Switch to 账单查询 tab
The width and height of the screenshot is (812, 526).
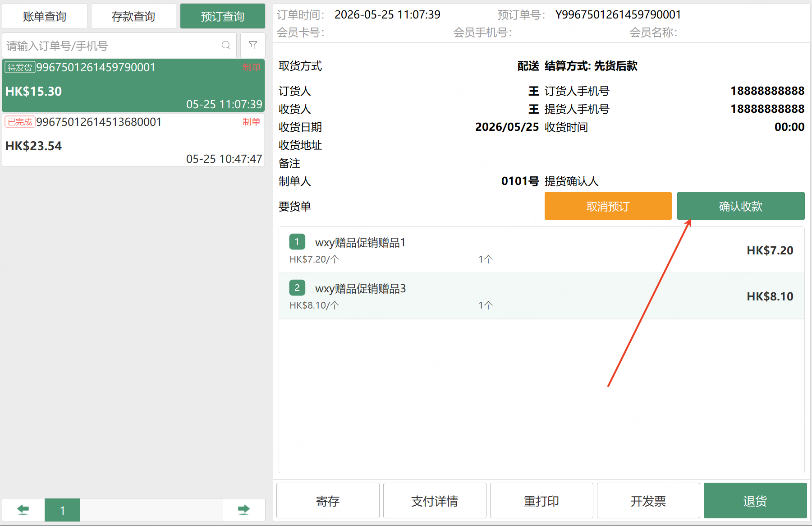45,16
